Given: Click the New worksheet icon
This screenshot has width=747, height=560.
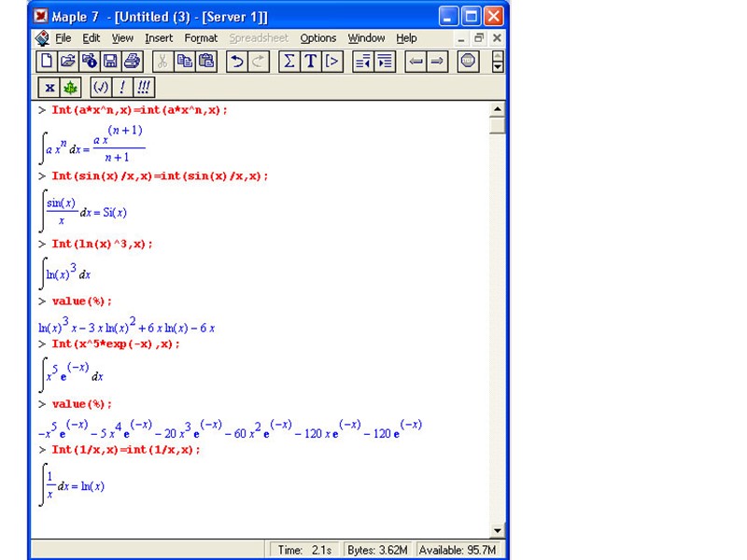Looking at the screenshot, I should pyautogui.click(x=47, y=62).
